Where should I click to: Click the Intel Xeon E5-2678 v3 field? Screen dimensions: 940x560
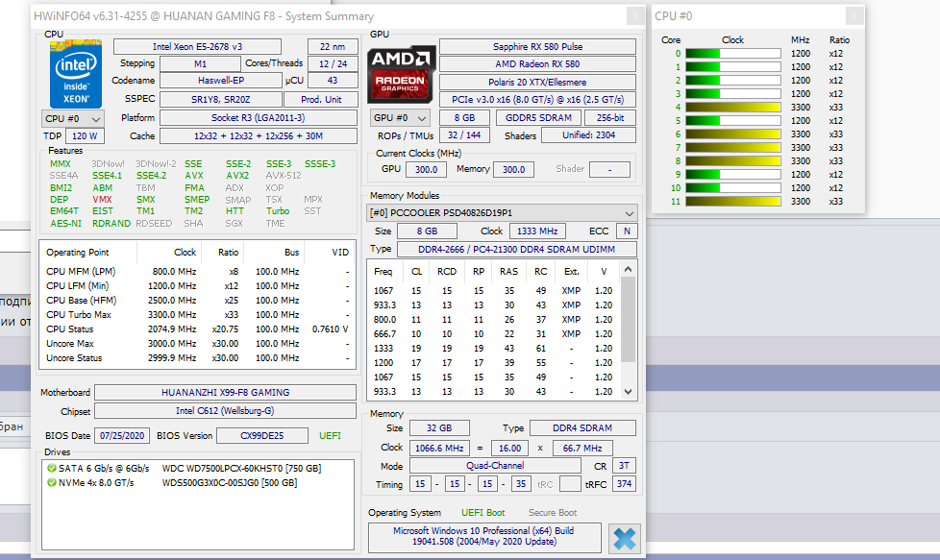pyautogui.click(x=197, y=47)
